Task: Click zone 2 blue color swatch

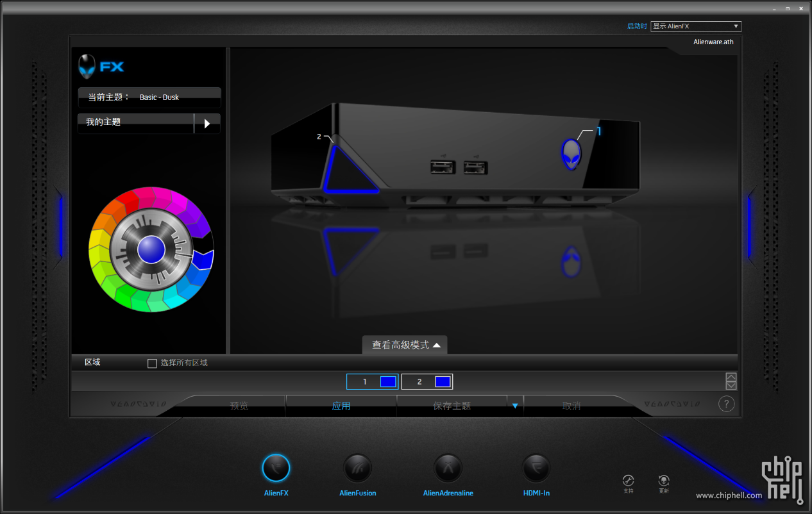Action: pos(443,381)
